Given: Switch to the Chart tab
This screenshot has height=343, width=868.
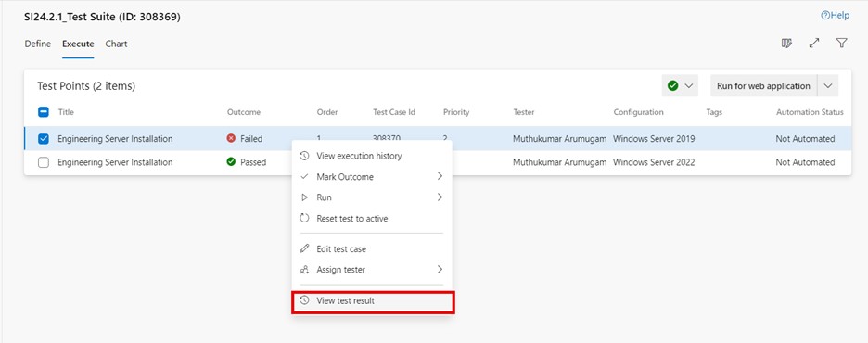Looking at the screenshot, I should [x=116, y=44].
